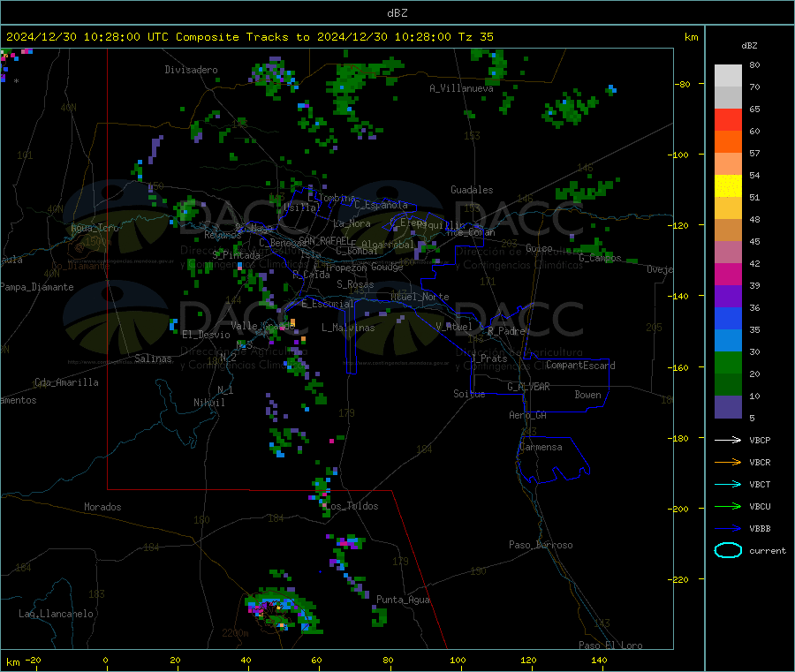Click the 'Punta_Agua' map label
This screenshot has height=672, width=795.
[403, 600]
